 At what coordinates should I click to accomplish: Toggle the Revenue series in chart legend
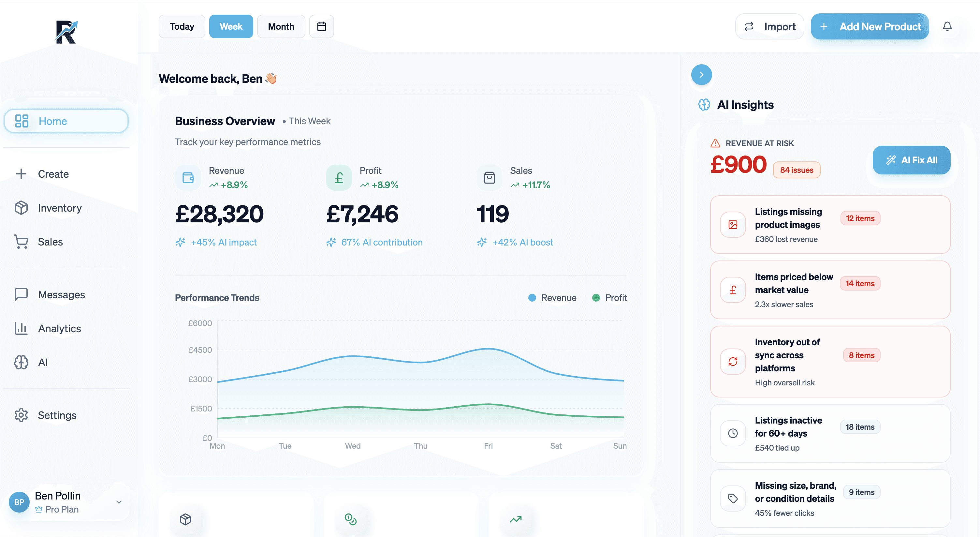(552, 298)
